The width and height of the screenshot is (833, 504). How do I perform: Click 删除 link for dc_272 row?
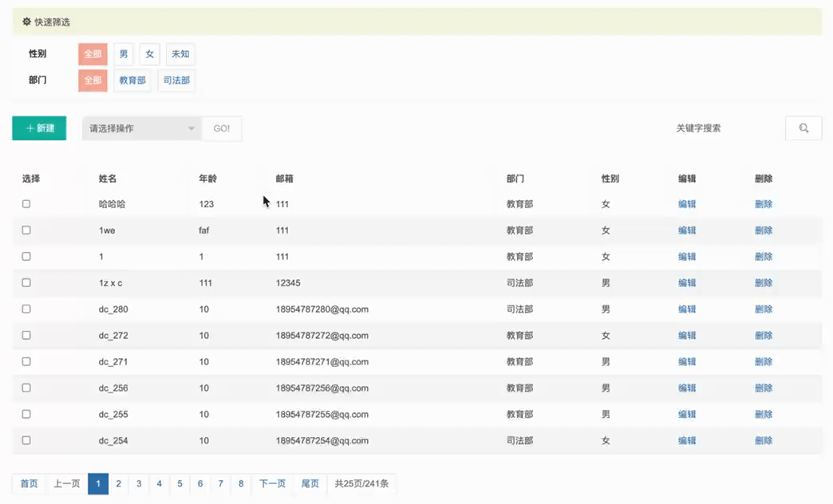click(763, 336)
